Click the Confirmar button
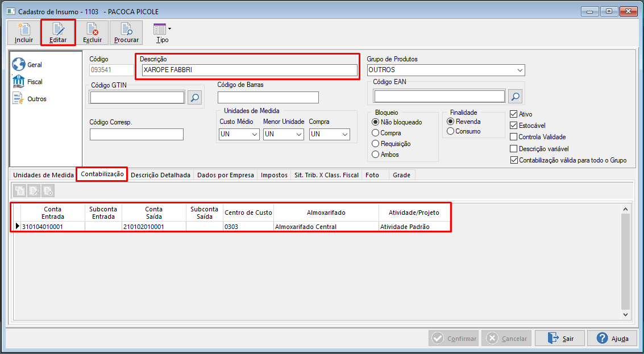Image resolution: width=644 pixels, height=354 pixels. pyautogui.click(x=454, y=339)
